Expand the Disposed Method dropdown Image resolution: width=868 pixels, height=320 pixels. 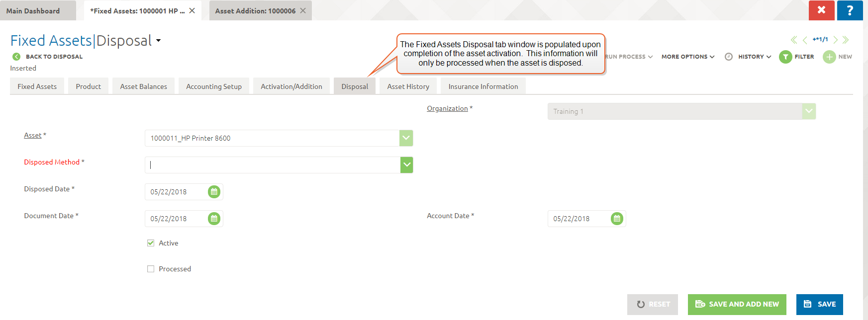point(406,165)
